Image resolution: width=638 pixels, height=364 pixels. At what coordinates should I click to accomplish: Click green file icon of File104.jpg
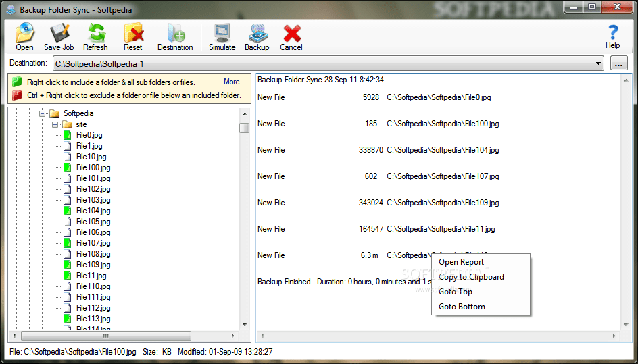(x=67, y=211)
